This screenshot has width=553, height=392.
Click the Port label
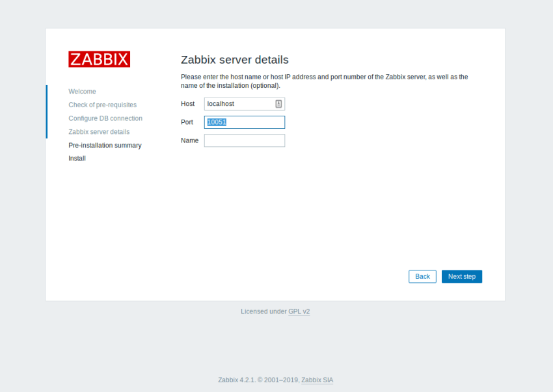(187, 122)
